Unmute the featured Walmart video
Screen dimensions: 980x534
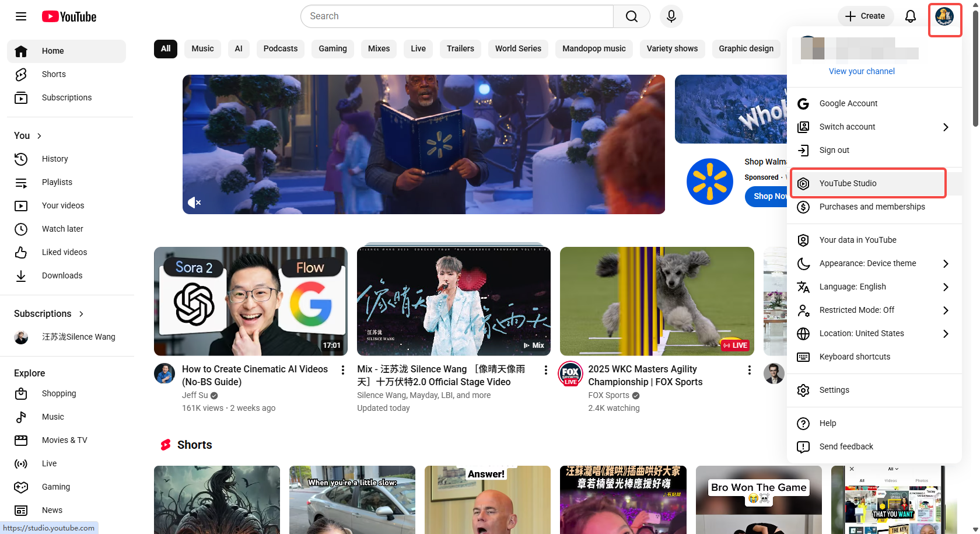(x=194, y=202)
